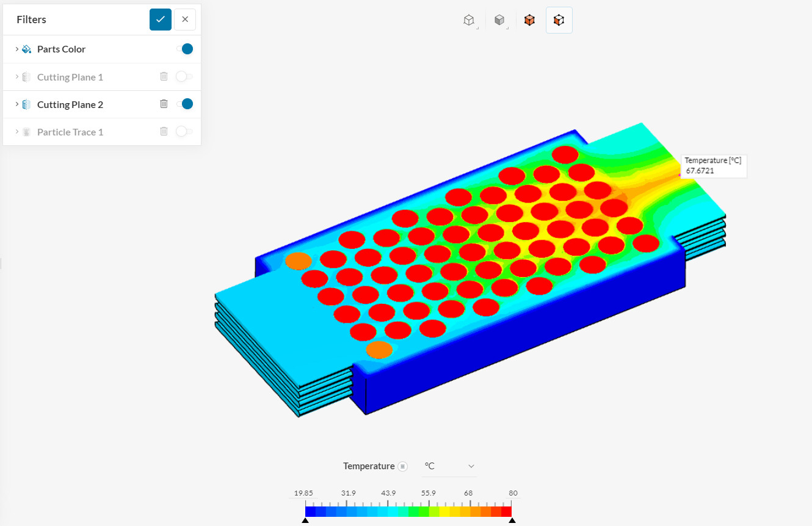The image size is (812, 526).
Task: Open the gray shaded cube render options
Action: point(500,20)
